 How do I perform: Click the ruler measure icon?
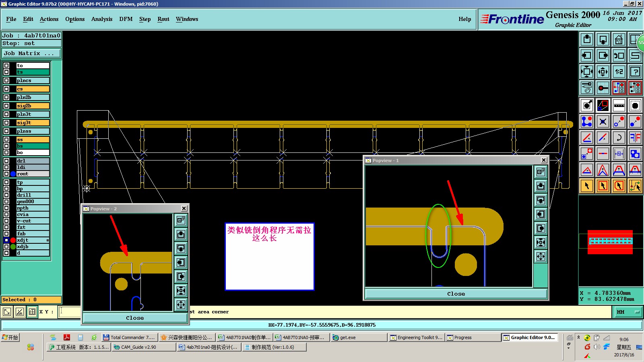click(619, 105)
